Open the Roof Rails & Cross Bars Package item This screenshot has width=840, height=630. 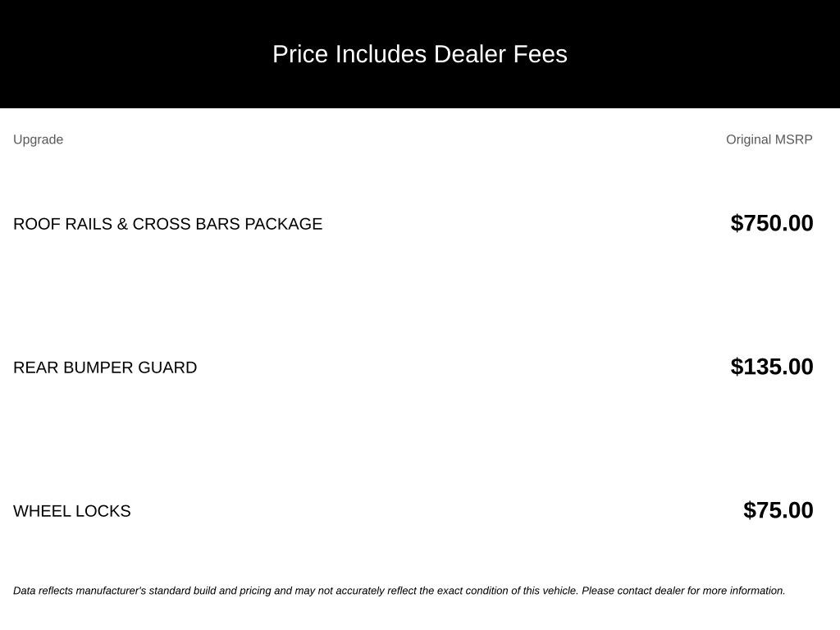point(167,224)
